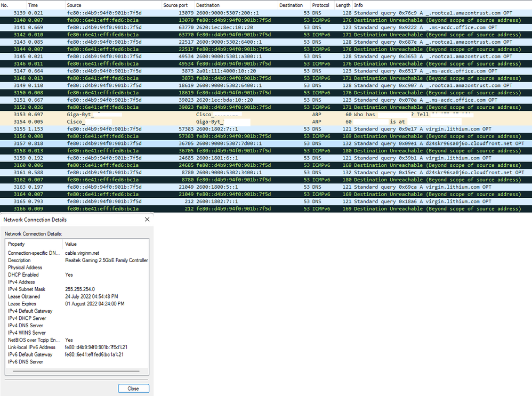Select packet number 3160
This screenshot has height=396, width=532.
[266, 165]
